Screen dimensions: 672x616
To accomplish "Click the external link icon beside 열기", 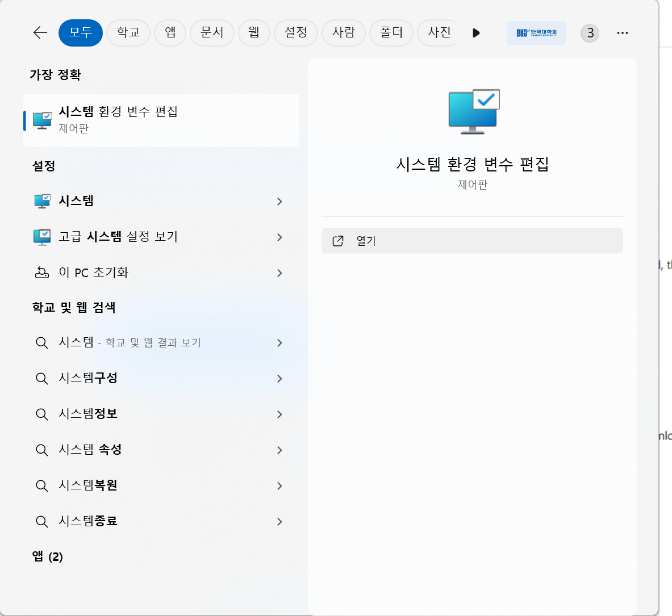I will point(337,240).
